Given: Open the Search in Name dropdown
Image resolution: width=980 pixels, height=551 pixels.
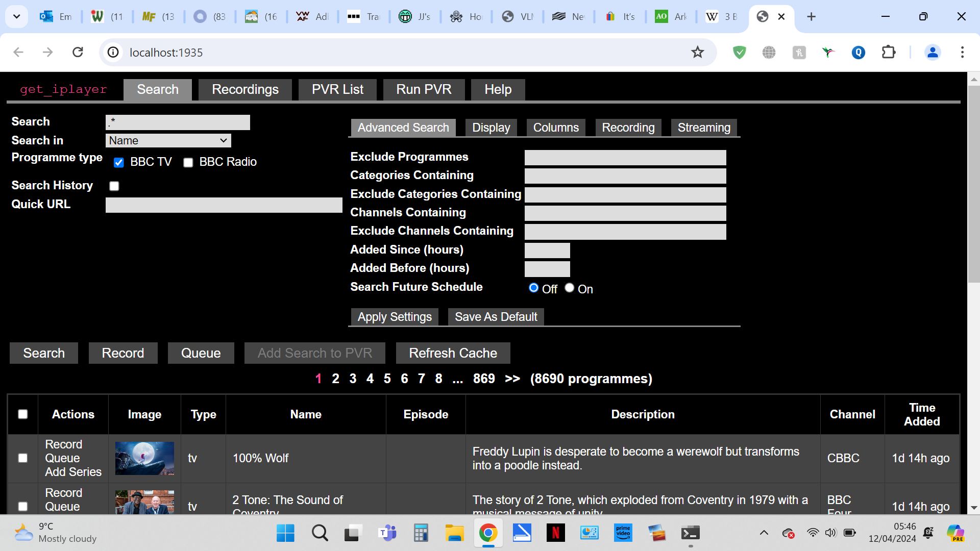Looking at the screenshot, I should (x=168, y=140).
